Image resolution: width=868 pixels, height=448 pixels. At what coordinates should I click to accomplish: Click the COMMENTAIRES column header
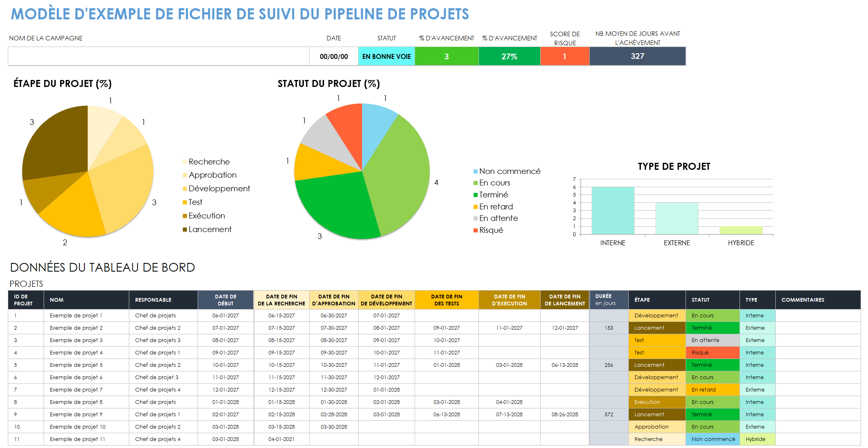pyautogui.click(x=818, y=300)
